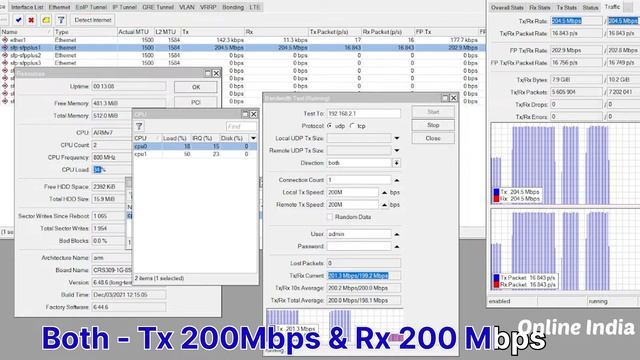Sort interfaces by Actual MTU column

coord(135,32)
